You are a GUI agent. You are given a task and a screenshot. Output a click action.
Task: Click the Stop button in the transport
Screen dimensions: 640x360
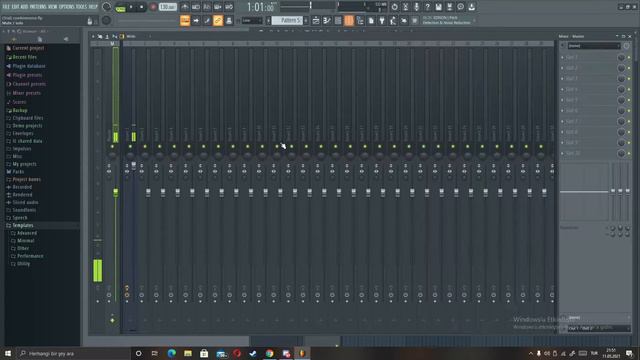141,7
